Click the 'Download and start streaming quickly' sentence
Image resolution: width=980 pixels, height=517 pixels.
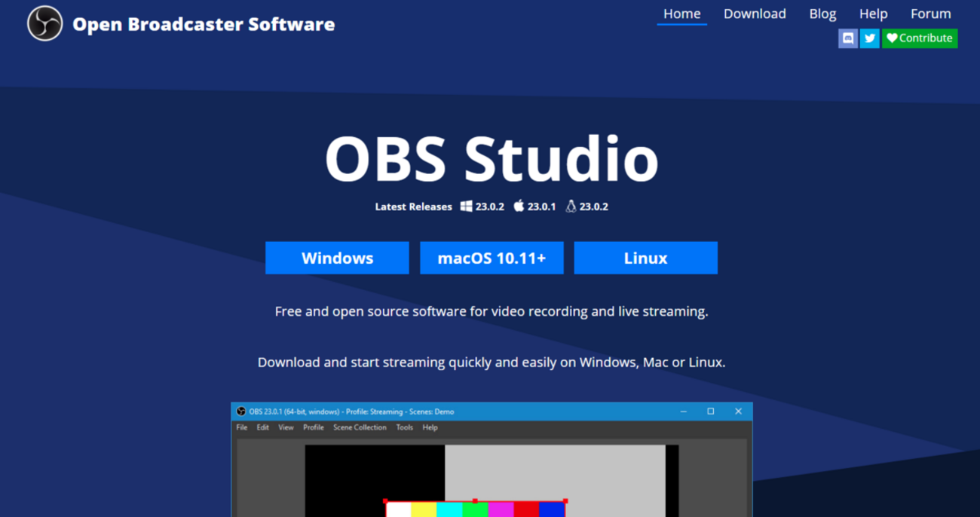point(492,363)
